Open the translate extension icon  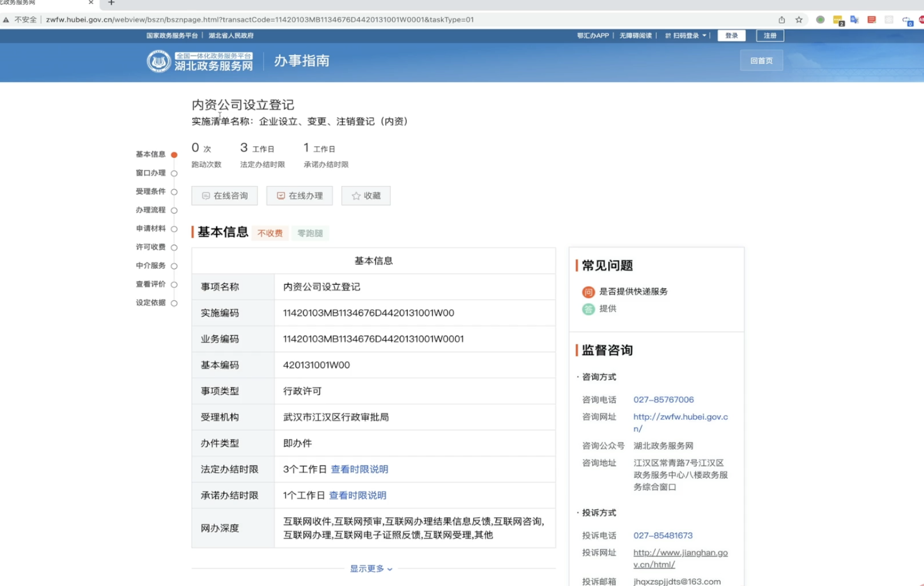point(854,19)
